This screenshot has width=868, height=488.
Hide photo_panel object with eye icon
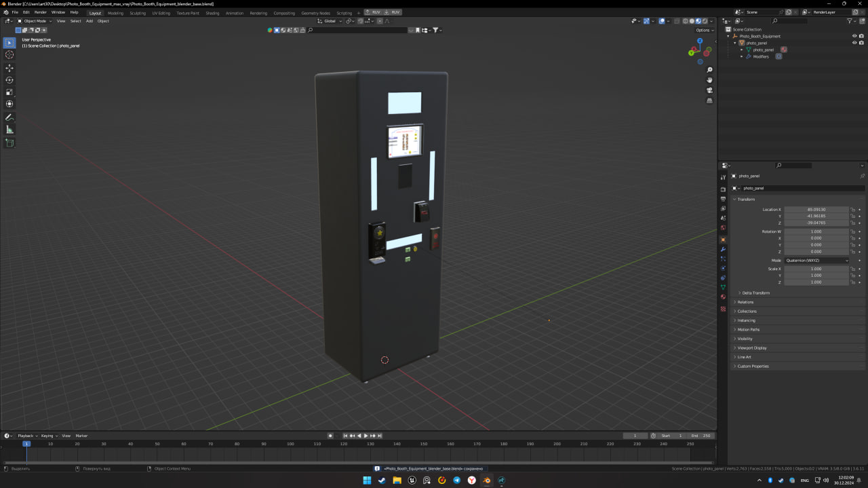[854, 43]
